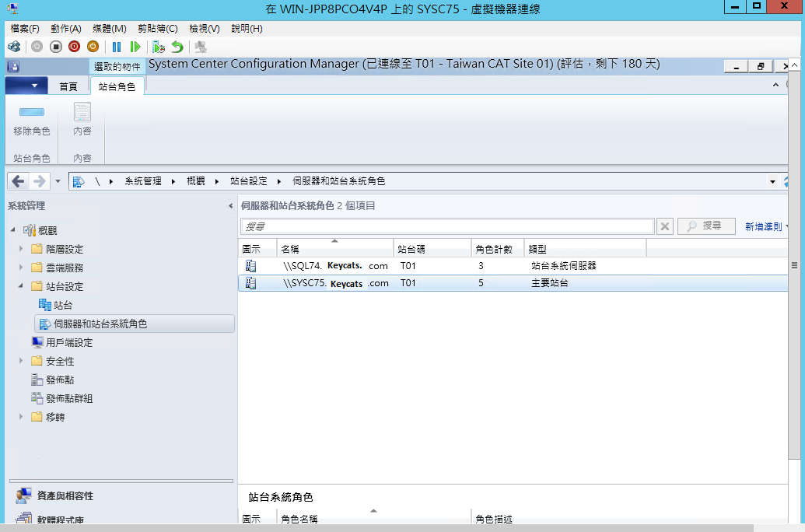Select the \\SYSC75 server row name
This screenshot has height=532, width=805.
coord(336,283)
